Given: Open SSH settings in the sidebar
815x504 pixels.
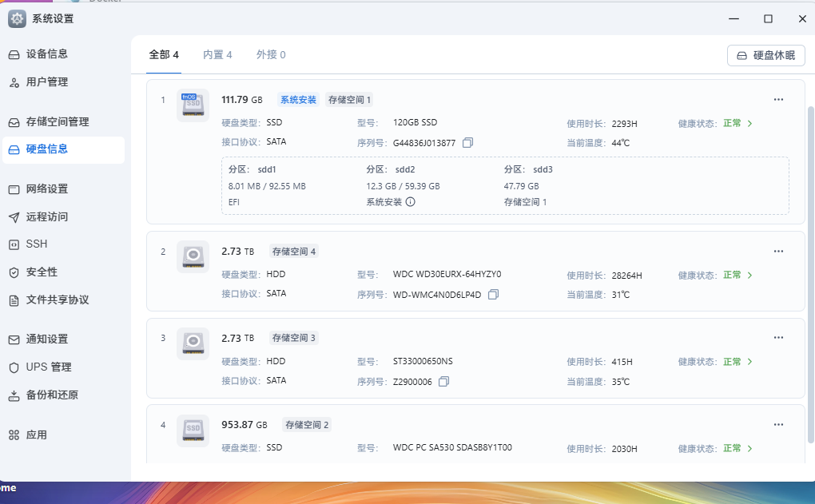Looking at the screenshot, I should click(x=37, y=244).
